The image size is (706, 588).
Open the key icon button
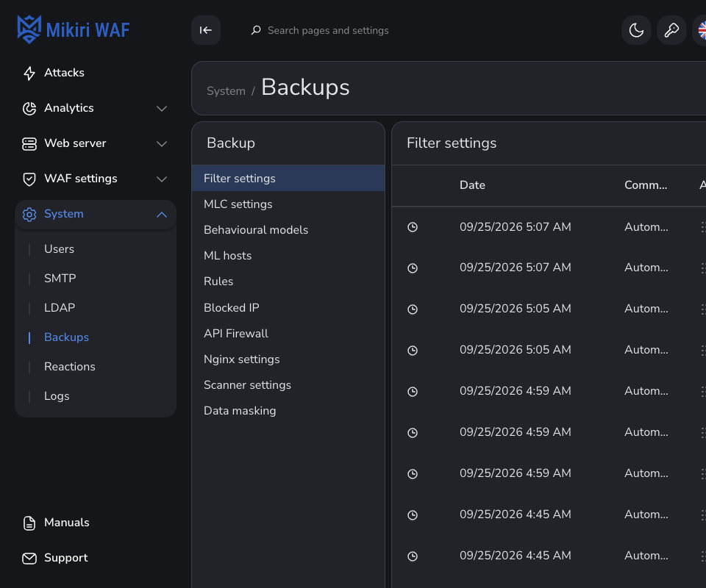click(671, 30)
